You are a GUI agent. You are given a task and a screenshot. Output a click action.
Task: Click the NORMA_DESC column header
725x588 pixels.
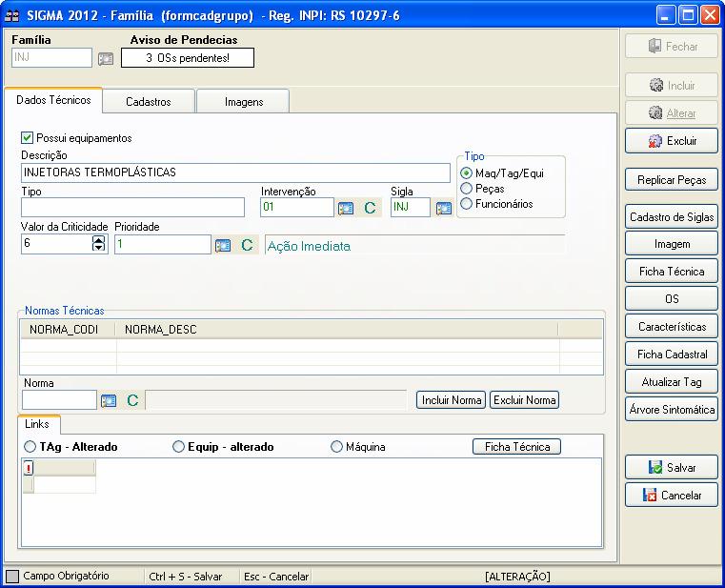[336, 330]
